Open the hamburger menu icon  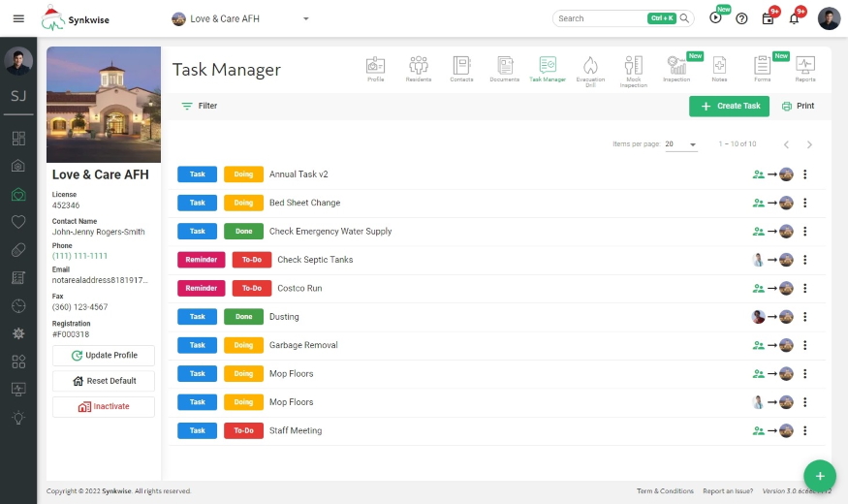(18, 18)
